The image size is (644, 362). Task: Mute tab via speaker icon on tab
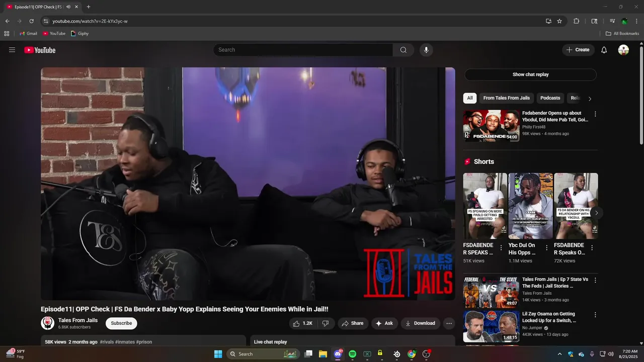click(x=68, y=7)
